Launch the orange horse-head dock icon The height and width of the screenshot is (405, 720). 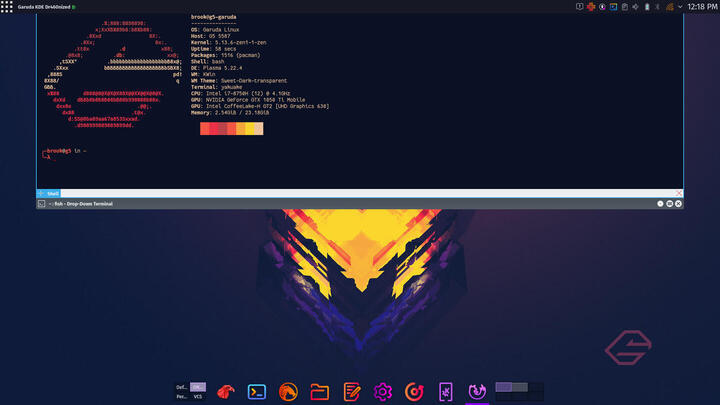click(x=288, y=392)
